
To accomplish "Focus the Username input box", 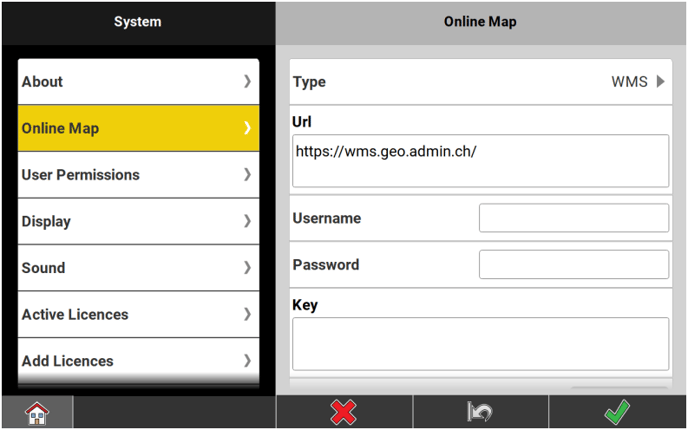I will [x=573, y=218].
